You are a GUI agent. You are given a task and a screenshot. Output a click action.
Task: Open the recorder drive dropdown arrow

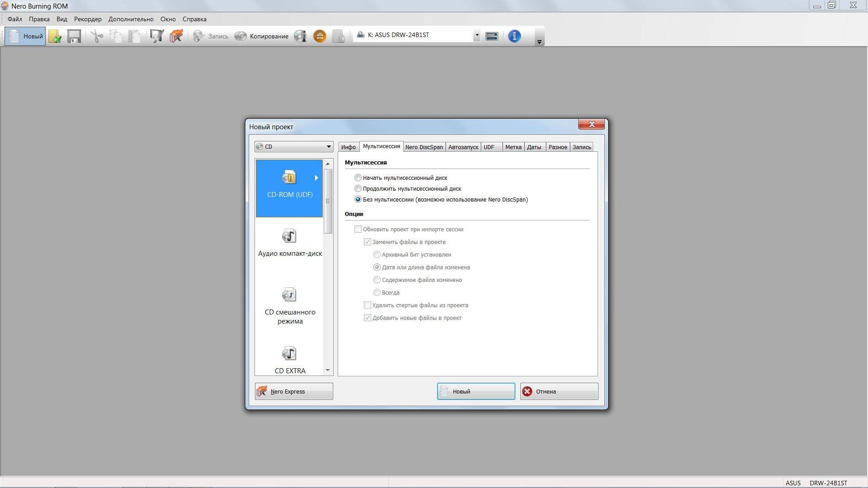coord(476,35)
